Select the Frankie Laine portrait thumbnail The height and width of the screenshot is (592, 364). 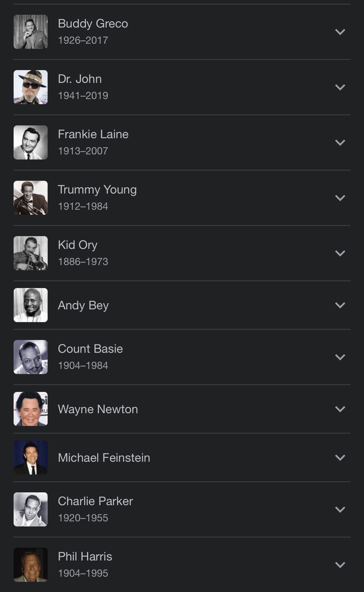[x=31, y=142]
